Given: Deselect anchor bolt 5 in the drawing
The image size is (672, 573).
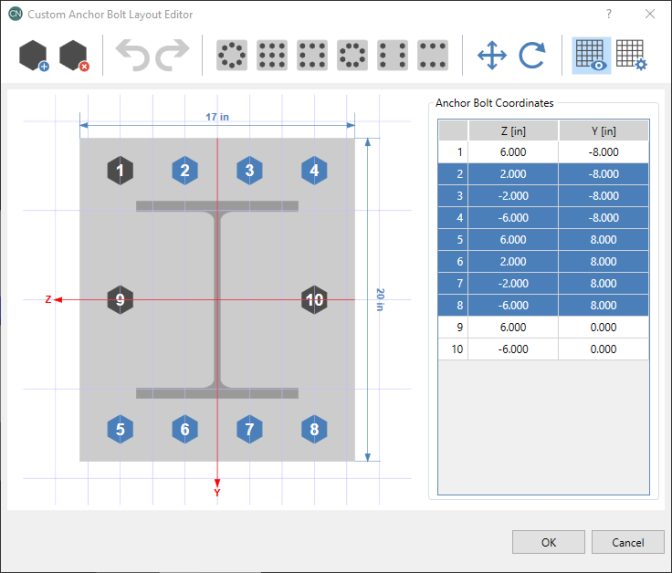Looking at the screenshot, I should pyautogui.click(x=120, y=430).
